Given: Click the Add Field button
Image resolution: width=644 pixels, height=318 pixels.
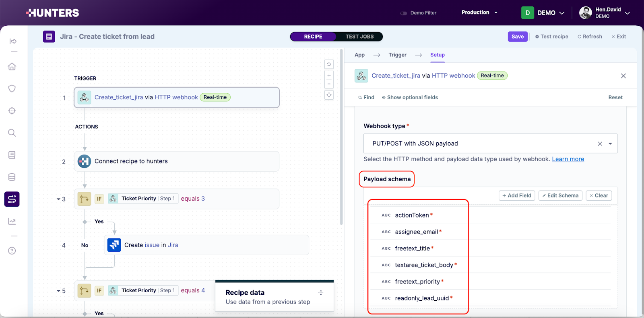Looking at the screenshot, I should click(x=517, y=195).
